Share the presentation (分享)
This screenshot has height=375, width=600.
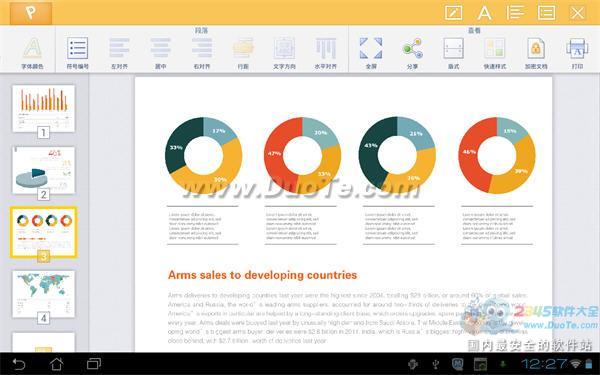[412, 53]
